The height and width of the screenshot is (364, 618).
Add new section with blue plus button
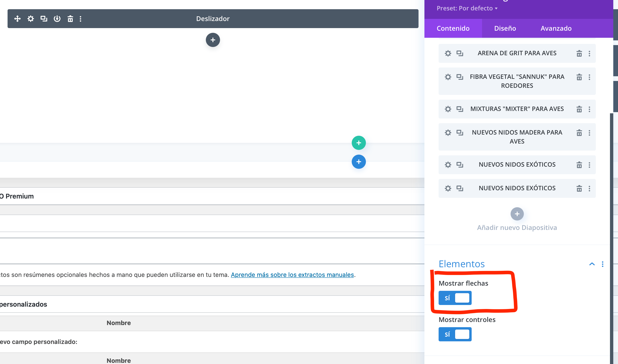tap(359, 162)
